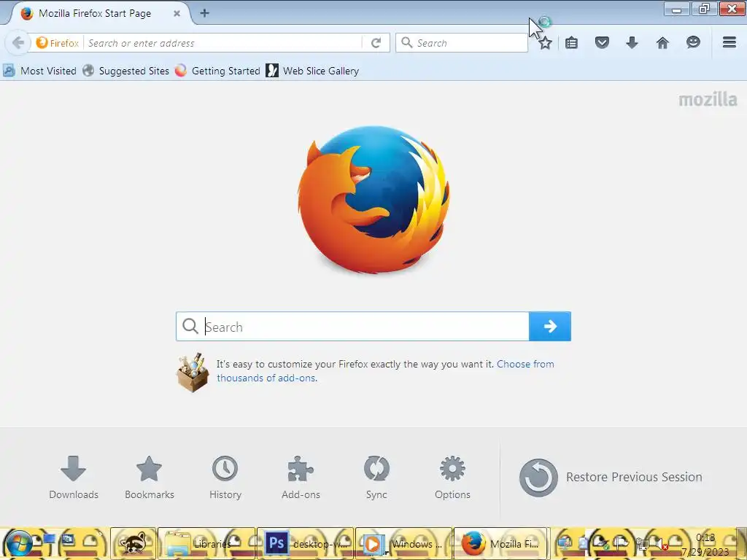Image resolution: width=747 pixels, height=560 pixels.
Task: Open Downloads from start page
Action: point(74,478)
